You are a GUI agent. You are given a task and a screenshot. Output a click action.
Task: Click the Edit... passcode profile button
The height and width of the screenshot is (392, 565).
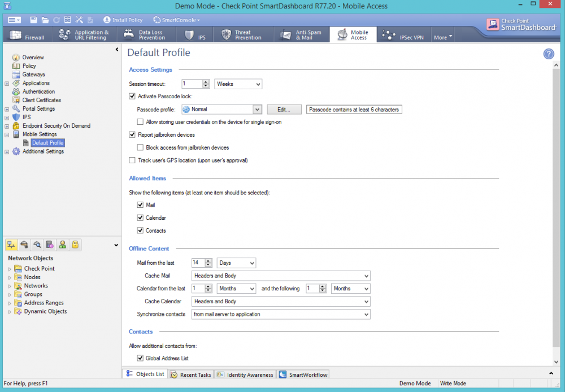pos(284,110)
